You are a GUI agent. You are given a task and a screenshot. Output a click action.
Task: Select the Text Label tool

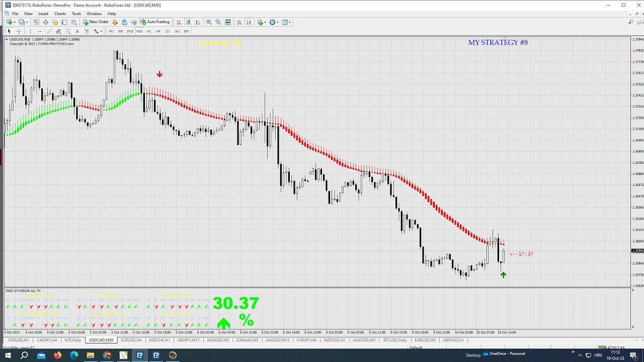87,31
